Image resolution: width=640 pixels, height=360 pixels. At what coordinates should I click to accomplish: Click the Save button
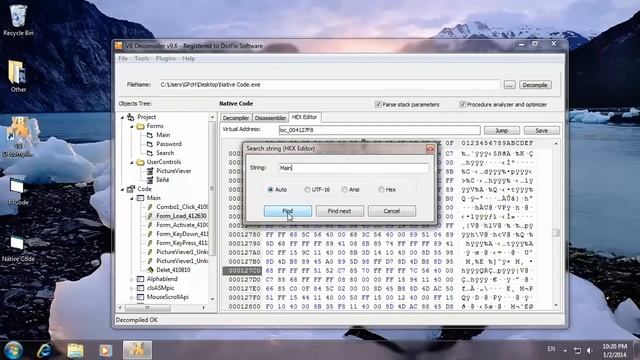point(542,131)
